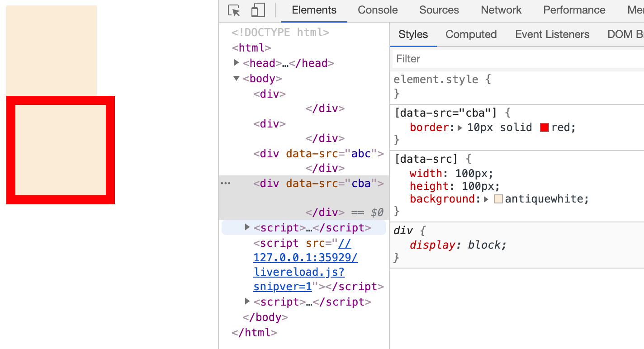Click the red-bordered box on the page
The height and width of the screenshot is (349, 644).
tap(61, 150)
